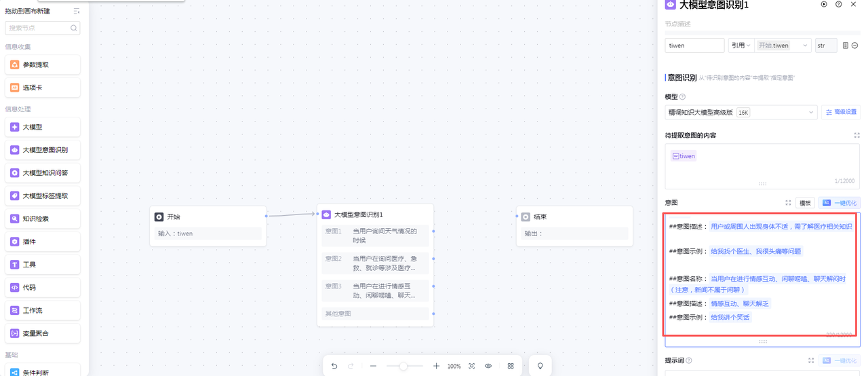Select the 插件 node icon
Image resolution: width=868 pixels, height=376 pixels.
tap(15, 242)
